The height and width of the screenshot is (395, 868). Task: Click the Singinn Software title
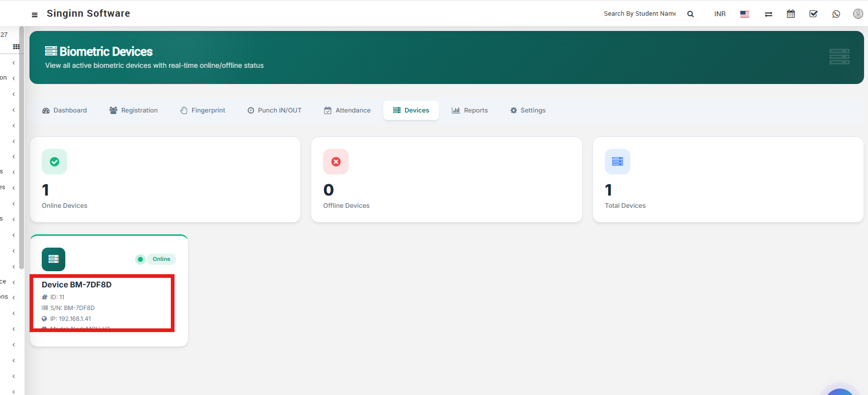tap(88, 13)
